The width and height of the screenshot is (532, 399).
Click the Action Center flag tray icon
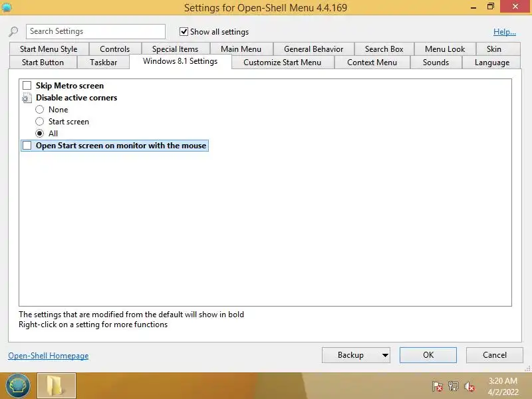click(x=438, y=386)
